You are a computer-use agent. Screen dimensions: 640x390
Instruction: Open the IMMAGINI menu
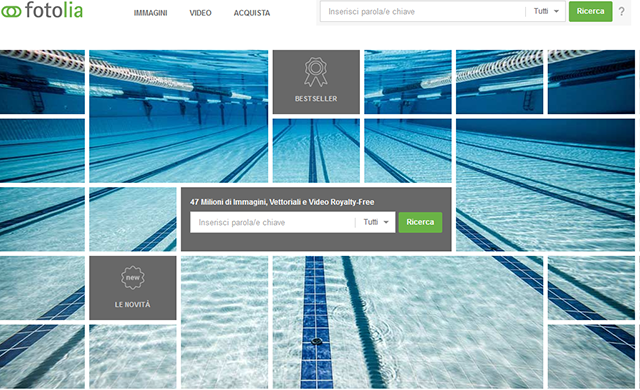click(x=150, y=13)
